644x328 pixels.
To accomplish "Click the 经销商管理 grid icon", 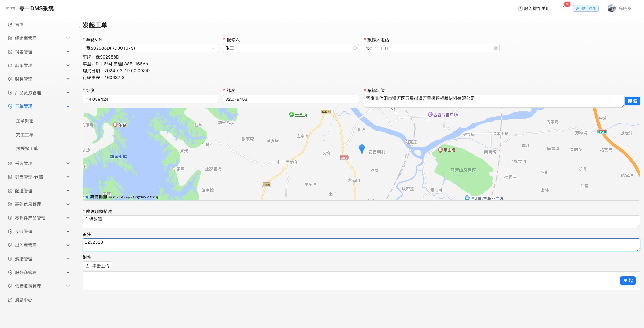I will tap(10, 38).
